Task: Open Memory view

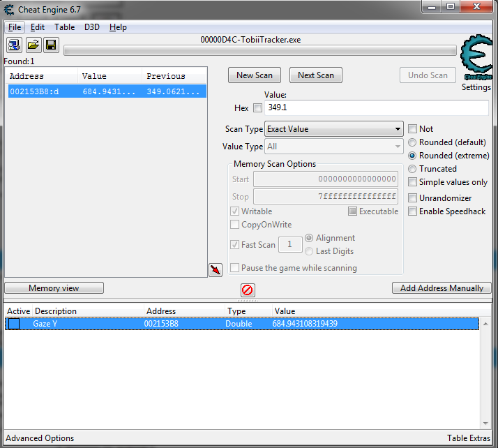Action: (x=54, y=288)
